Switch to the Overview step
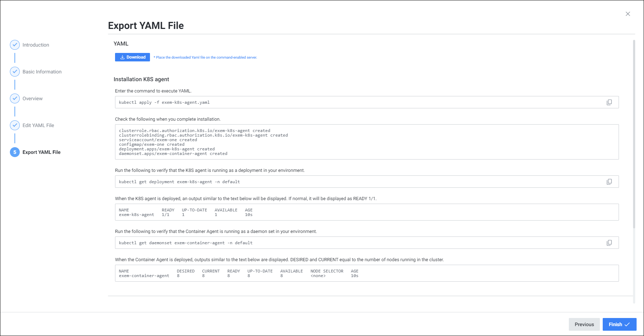 (x=32, y=98)
